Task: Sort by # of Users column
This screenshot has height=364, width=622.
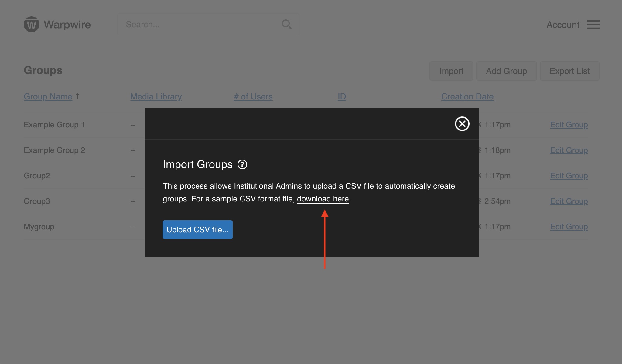Action: pos(253,96)
